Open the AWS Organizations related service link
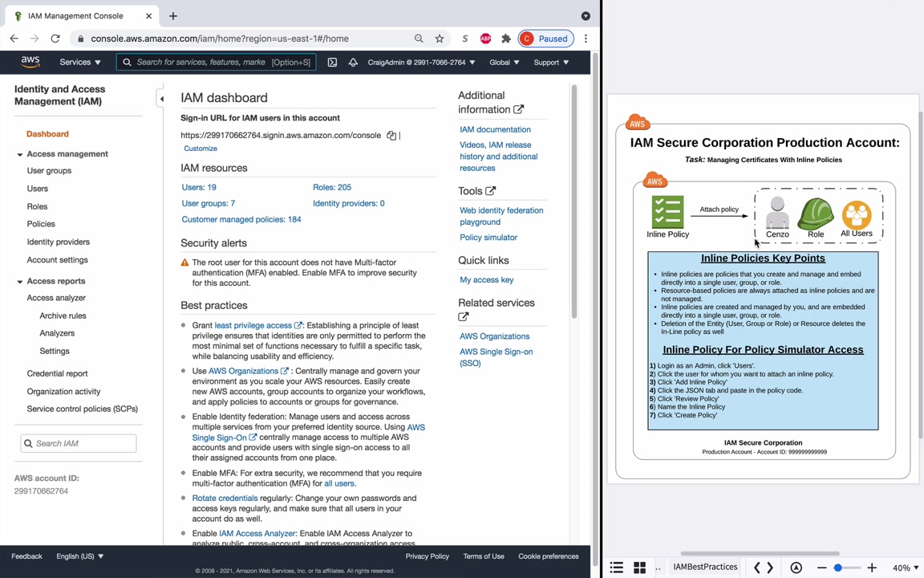924x578 pixels. 494,336
